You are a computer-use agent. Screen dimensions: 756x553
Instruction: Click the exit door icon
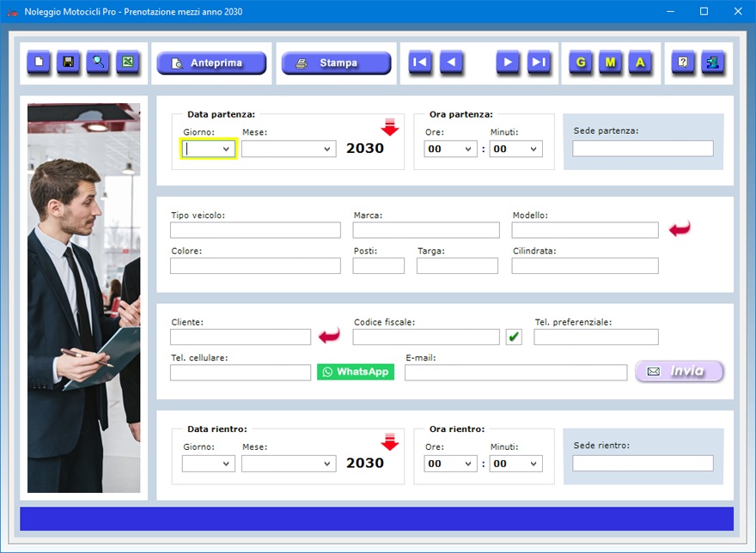click(x=713, y=62)
